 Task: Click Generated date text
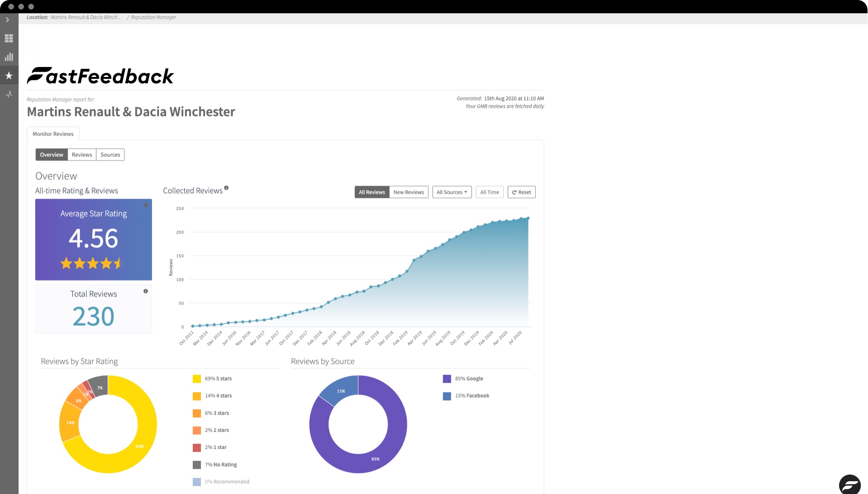point(500,98)
